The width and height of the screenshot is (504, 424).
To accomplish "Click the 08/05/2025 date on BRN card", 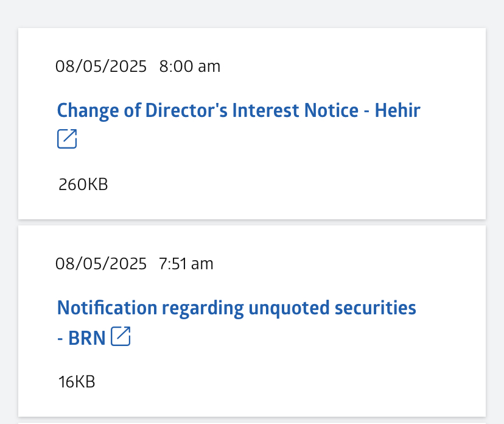I will pyautogui.click(x=101, y=264).
